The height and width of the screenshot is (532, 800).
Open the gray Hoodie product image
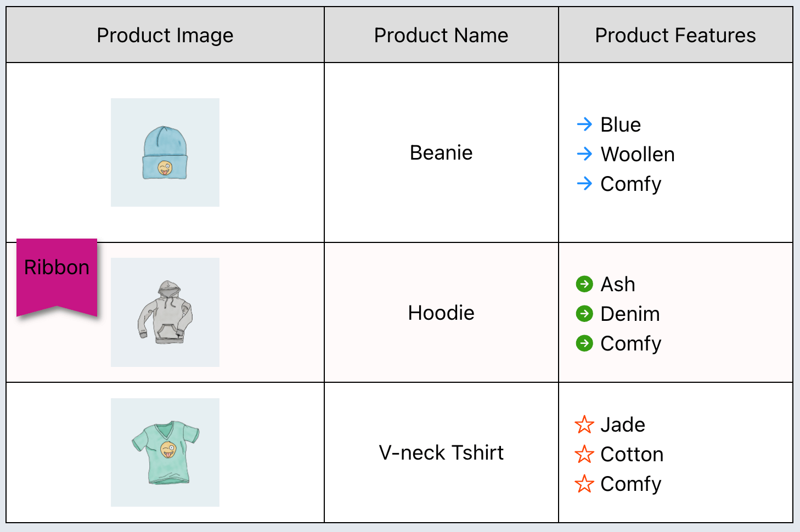165,312
